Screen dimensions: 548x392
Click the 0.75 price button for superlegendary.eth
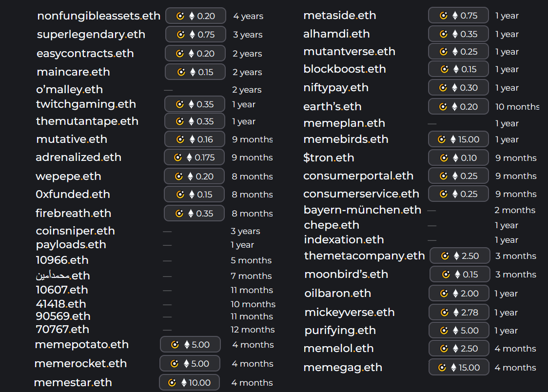[196, 35]
